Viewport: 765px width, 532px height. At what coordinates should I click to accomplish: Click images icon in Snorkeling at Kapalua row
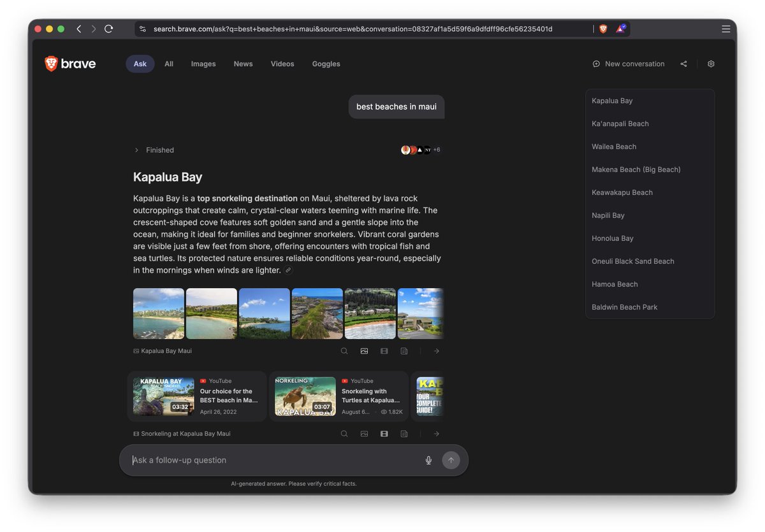coord(364,434)
